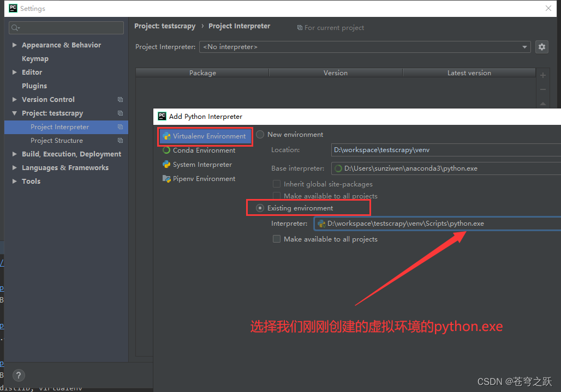Viewport: 561px width, 392px height.
Task: Click the gear icon beside Project Interpreter dropdown
Action: 542,47
